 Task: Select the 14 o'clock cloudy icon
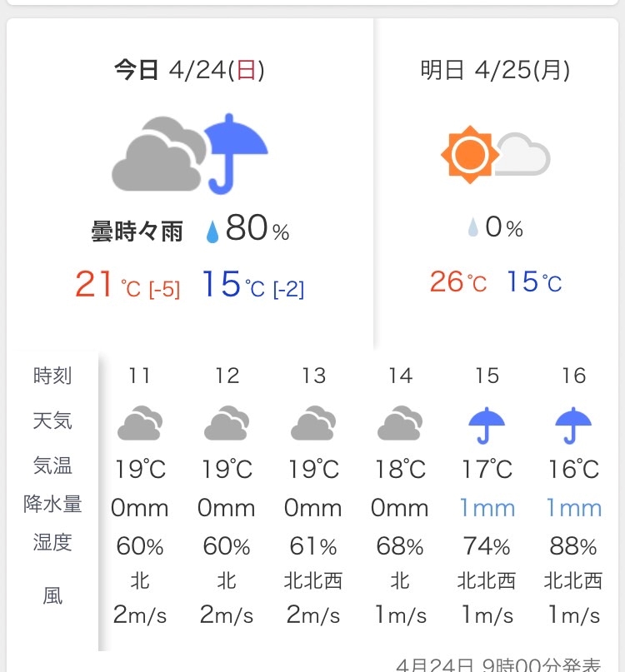pyautogui.click(x=400, y=422)
